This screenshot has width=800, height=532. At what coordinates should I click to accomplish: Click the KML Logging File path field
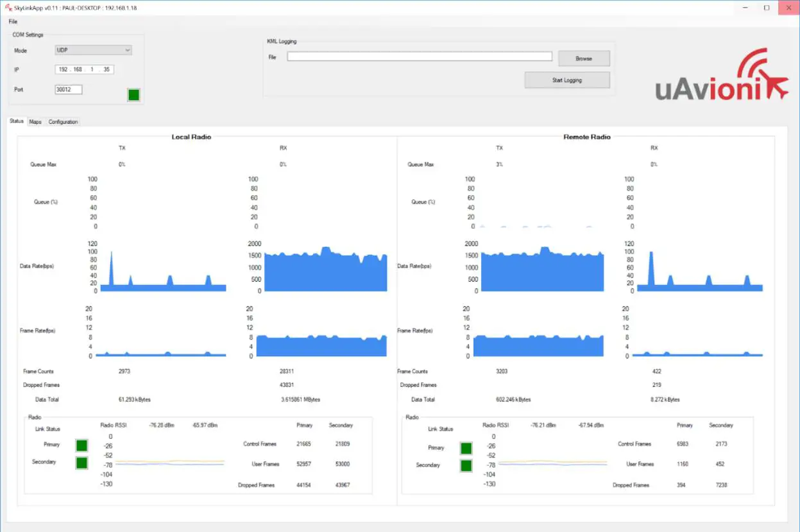419,56
